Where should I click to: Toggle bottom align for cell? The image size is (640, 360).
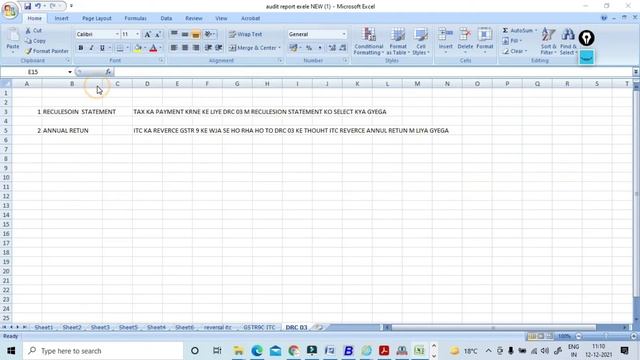(x=196, y=34)
